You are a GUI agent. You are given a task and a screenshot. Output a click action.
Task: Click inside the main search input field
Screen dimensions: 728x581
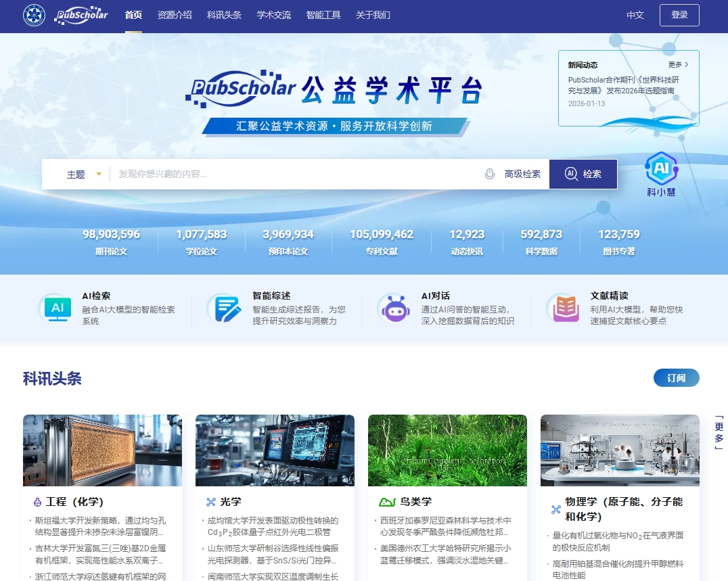click(271, 174)
